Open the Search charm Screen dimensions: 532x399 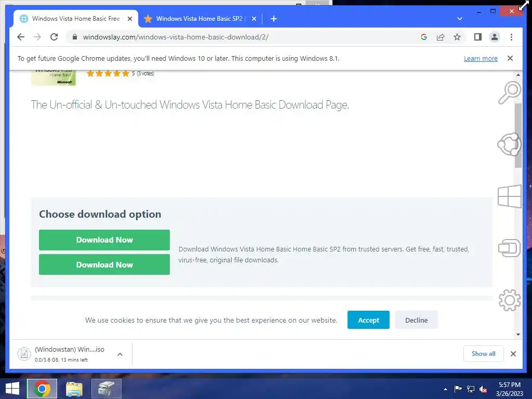pyautogui.click(x=509, y=92)
